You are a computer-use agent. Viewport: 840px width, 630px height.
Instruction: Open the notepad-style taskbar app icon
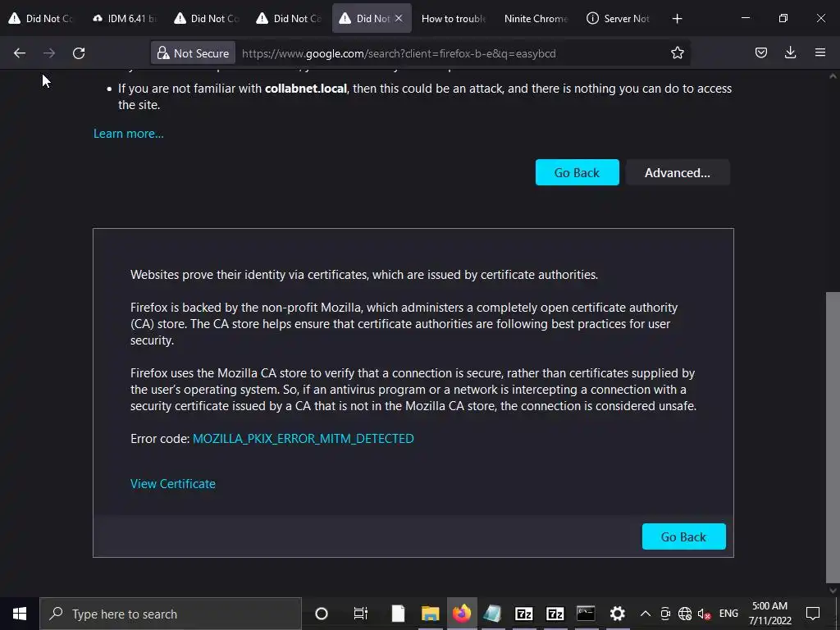click(x=492, y=614)
